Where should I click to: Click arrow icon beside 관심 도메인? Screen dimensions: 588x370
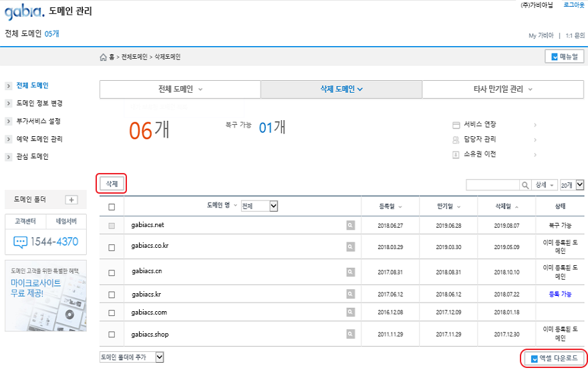(9, 157)
